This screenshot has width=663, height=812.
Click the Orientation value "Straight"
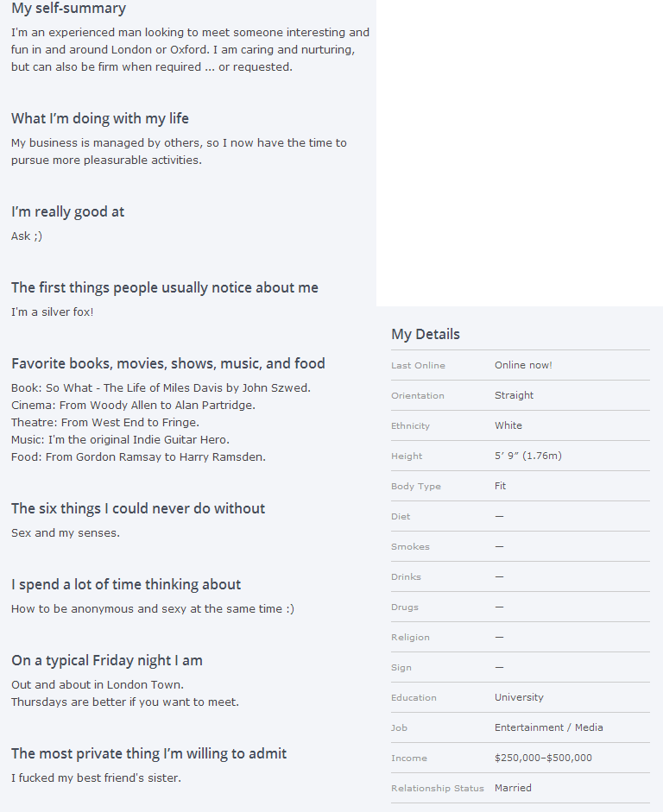514,395
